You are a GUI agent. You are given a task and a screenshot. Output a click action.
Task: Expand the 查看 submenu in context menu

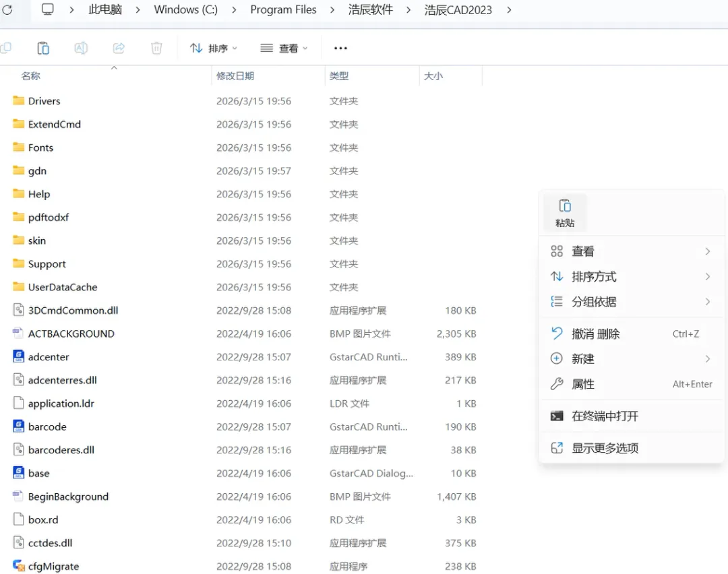click(x=631, y=251)
